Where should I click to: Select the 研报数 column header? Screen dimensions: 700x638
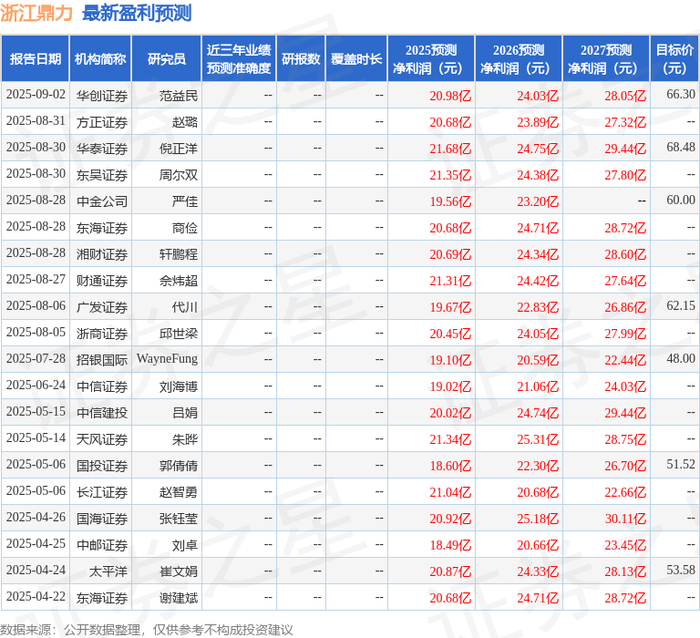[x=301, y=59]
